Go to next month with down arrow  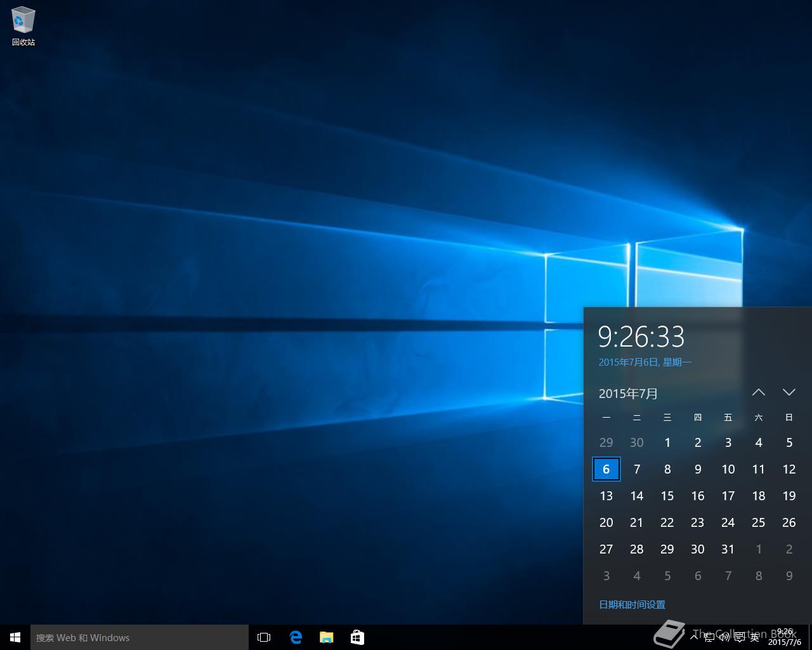pyautogui.click(x=789, y=392)
